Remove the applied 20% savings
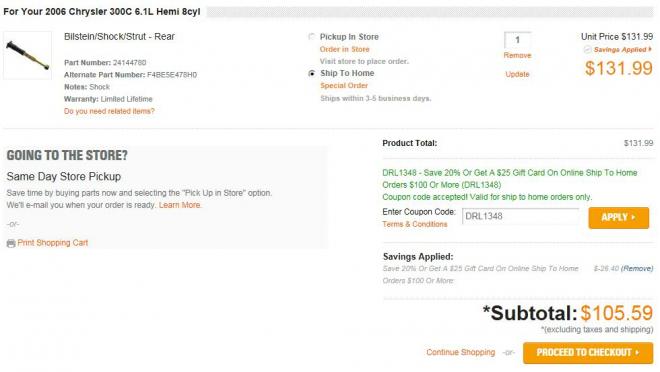Screen dimensions: 660x372 [x=637, y=268]
